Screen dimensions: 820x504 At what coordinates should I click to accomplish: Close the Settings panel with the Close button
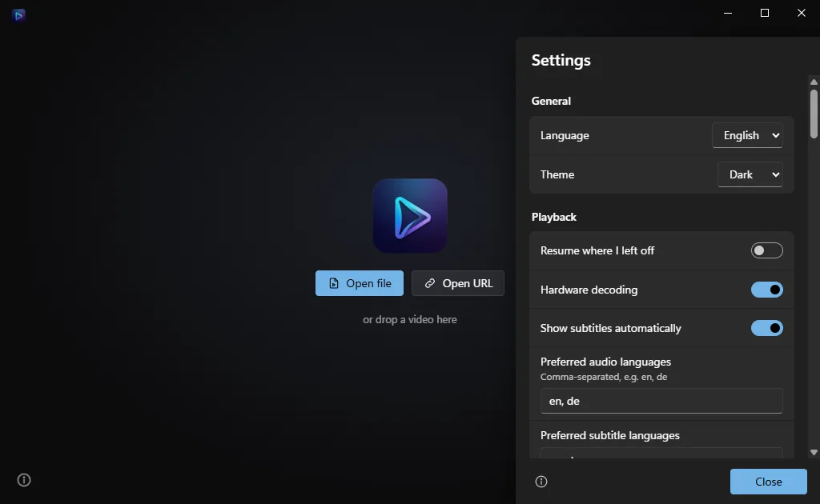(x=768, y=482)
